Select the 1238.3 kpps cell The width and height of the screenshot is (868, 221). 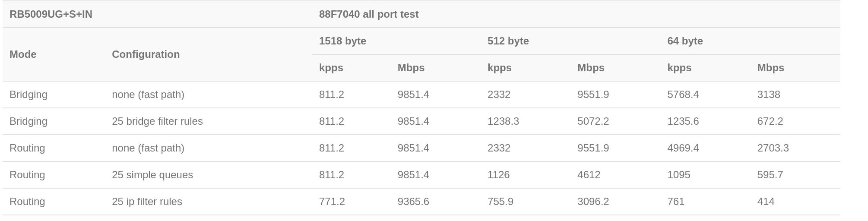point(503,121)
